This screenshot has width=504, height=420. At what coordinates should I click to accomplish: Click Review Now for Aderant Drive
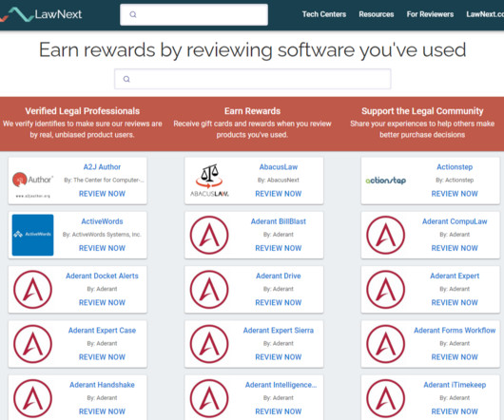pos(279,302)
